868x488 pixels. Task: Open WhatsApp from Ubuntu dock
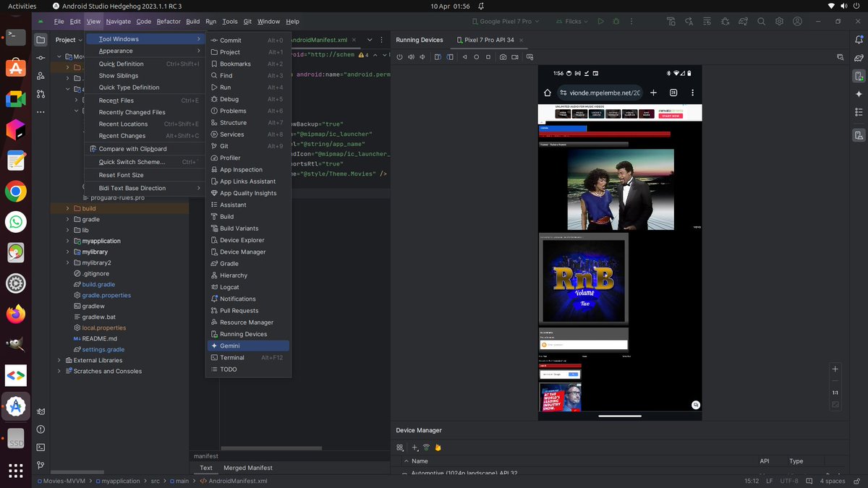click(x=16, y=221)
